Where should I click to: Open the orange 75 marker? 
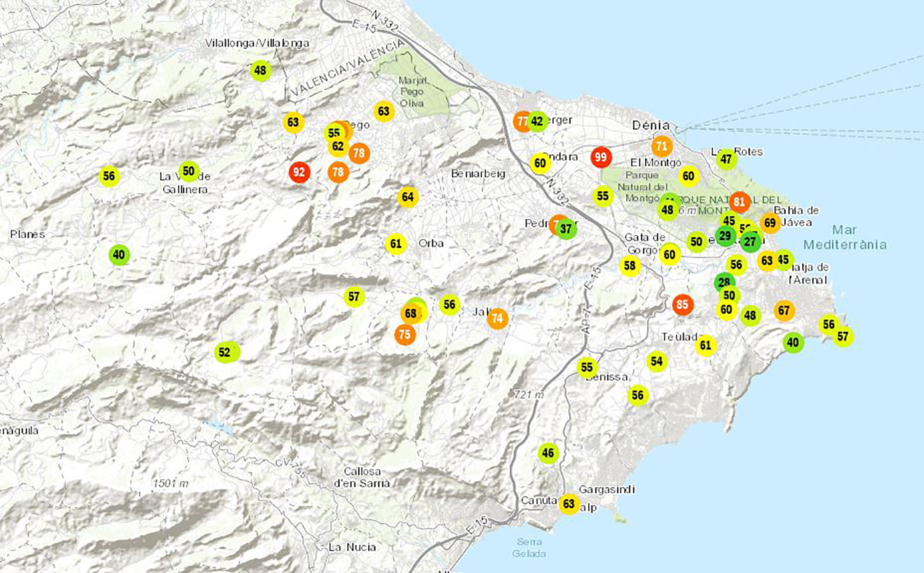(405, 335)
